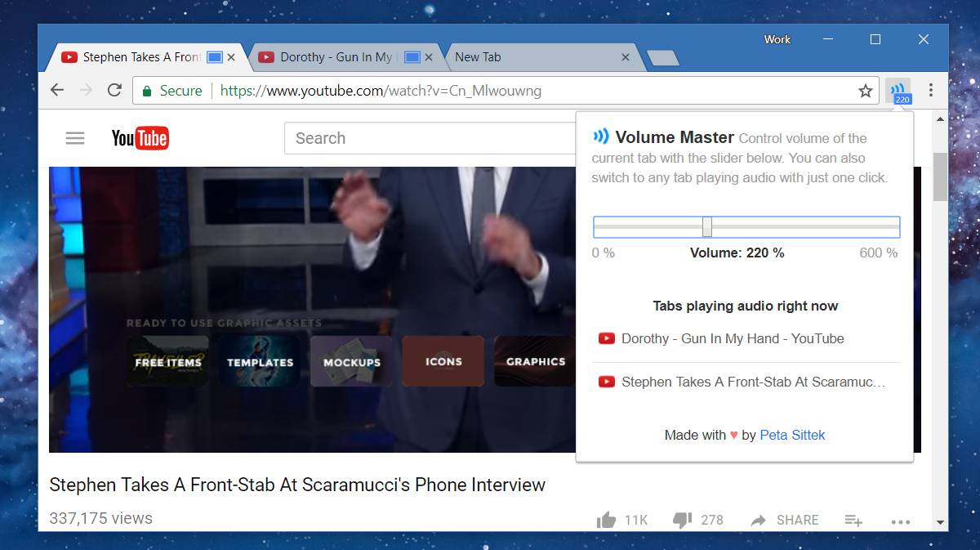The height and width of the screenshot is (550, 980).
Task: Click the YouTube logo
Action: tap(140, 138)
